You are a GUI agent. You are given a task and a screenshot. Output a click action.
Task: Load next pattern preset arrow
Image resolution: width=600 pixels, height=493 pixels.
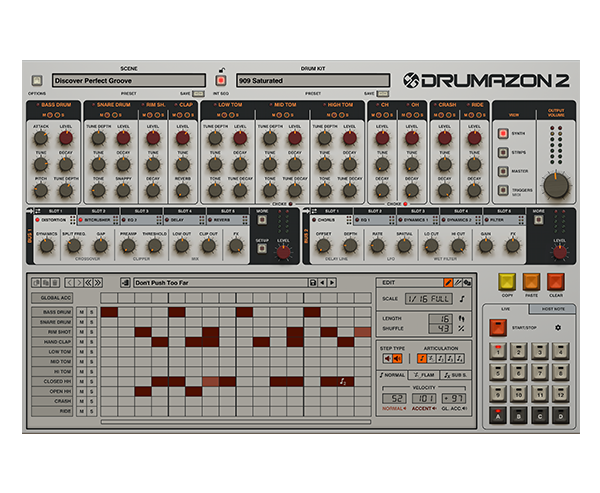tap(332, 283)
